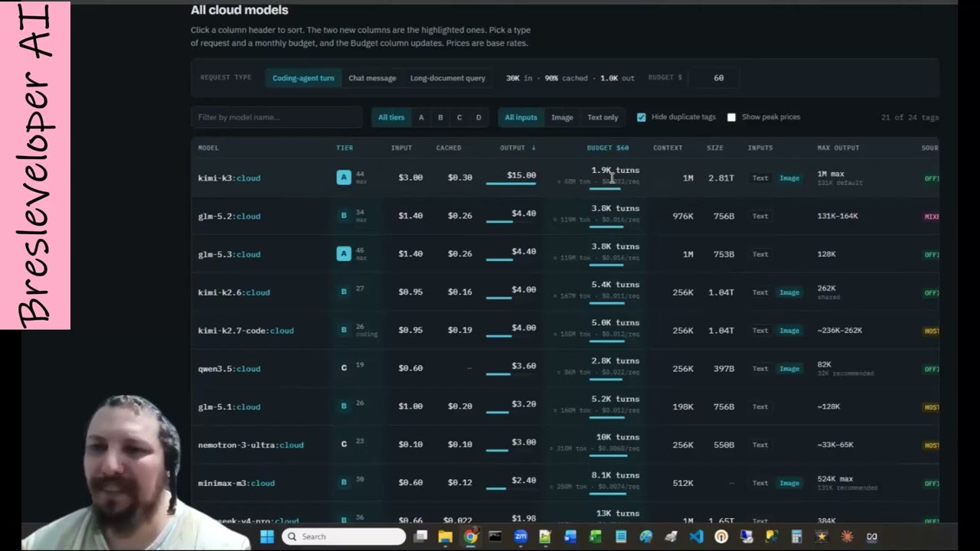Sort by the Context column header

pos(668,148)
